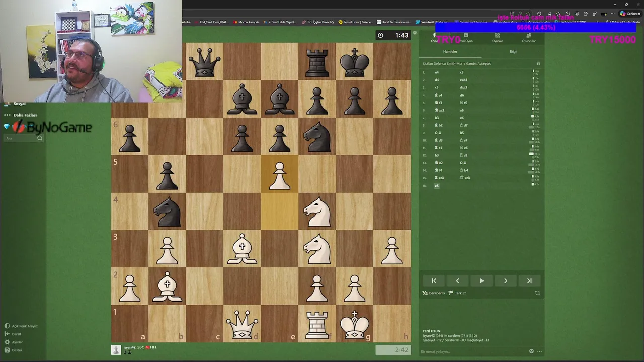Select move 1. e4 in move list
This screenshot has height=362, width=644.
437,72
